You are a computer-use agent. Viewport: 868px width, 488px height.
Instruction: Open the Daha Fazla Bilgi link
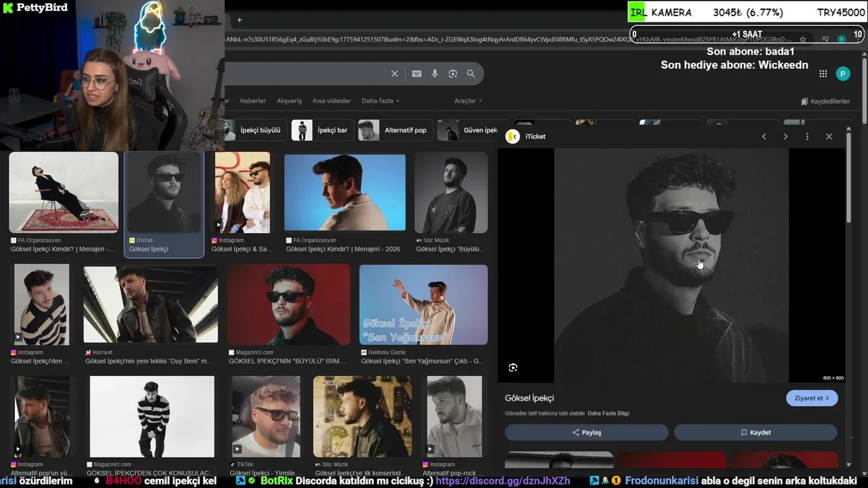[x=608, y=413]
